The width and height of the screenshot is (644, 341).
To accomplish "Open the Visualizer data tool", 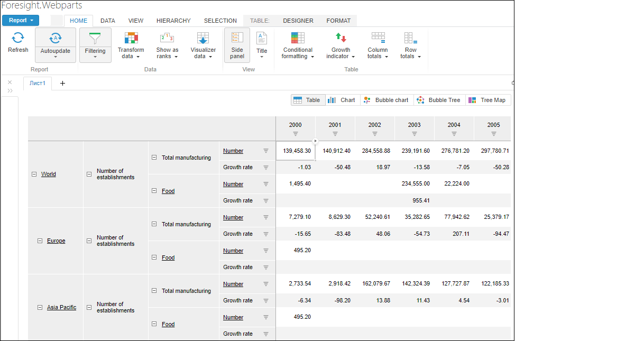I will coord(203,45).
